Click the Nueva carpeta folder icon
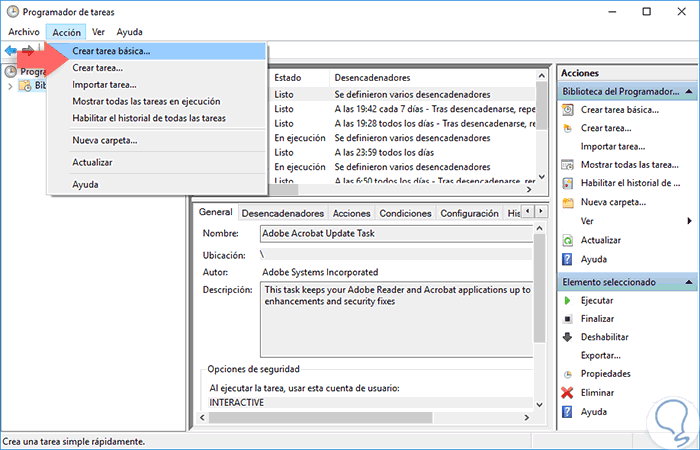 point(567,203)
